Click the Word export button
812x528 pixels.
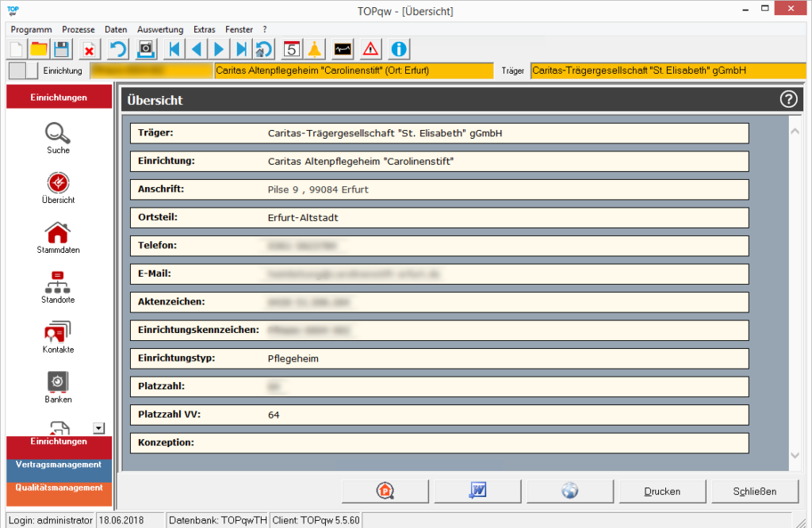click(477, 492)
